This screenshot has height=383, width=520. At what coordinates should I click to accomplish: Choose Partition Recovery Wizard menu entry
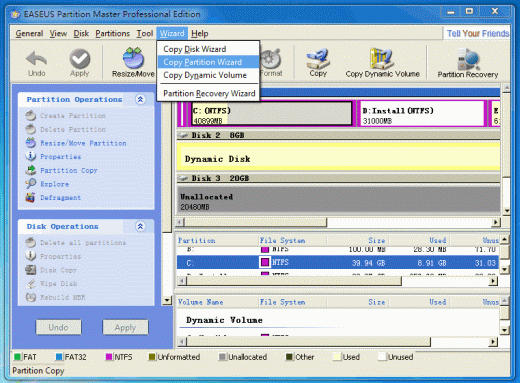(x=208, y=93)
